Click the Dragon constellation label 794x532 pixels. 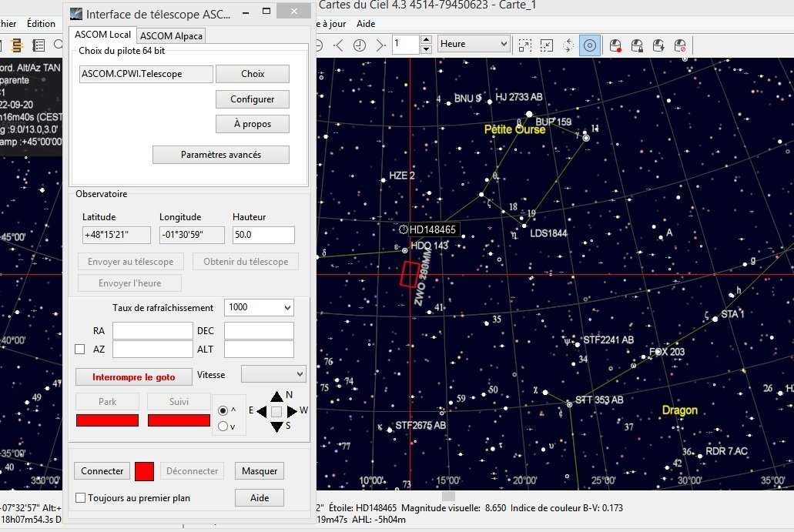click(x=679, y=410)
